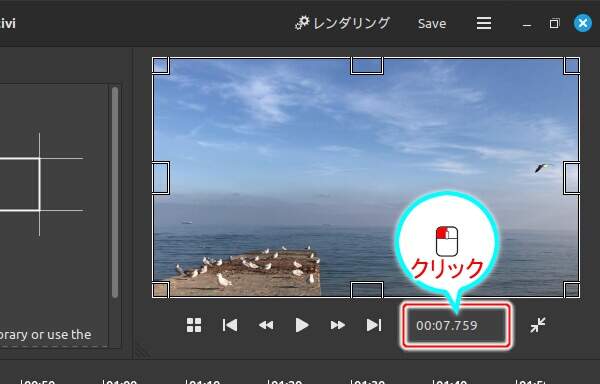This screenshot has width=600, height=384.
Task: Maximize the Pitivi window
Action: tap(554, 24)
